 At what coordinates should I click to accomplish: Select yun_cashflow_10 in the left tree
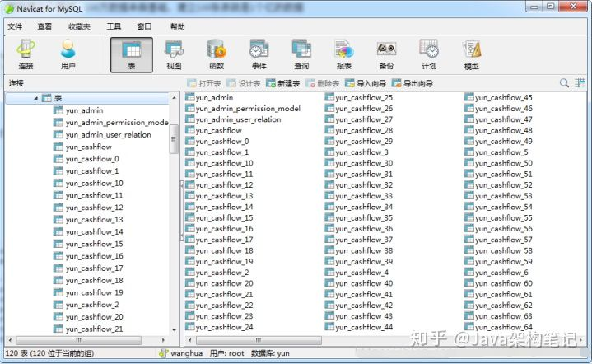click(95, 184)
